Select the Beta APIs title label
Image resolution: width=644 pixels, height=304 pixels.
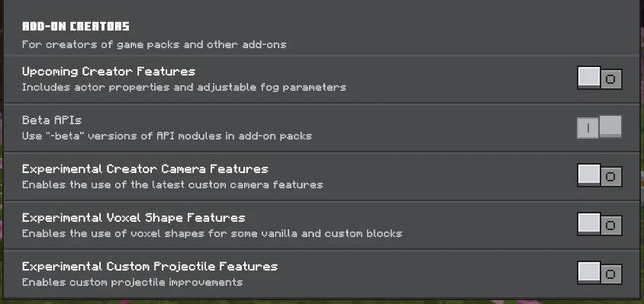[52, 120]
